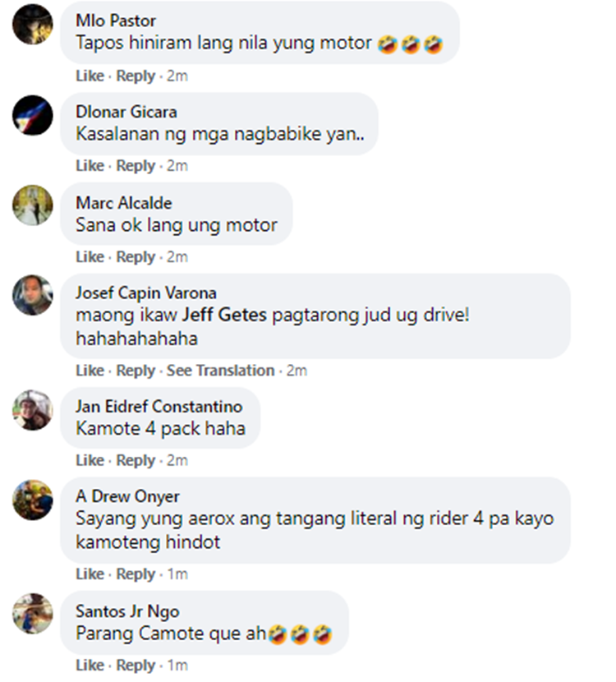Open Santos Jr Ngo's name link
Screen dimensions: 616x682
[x=127, y=611]
